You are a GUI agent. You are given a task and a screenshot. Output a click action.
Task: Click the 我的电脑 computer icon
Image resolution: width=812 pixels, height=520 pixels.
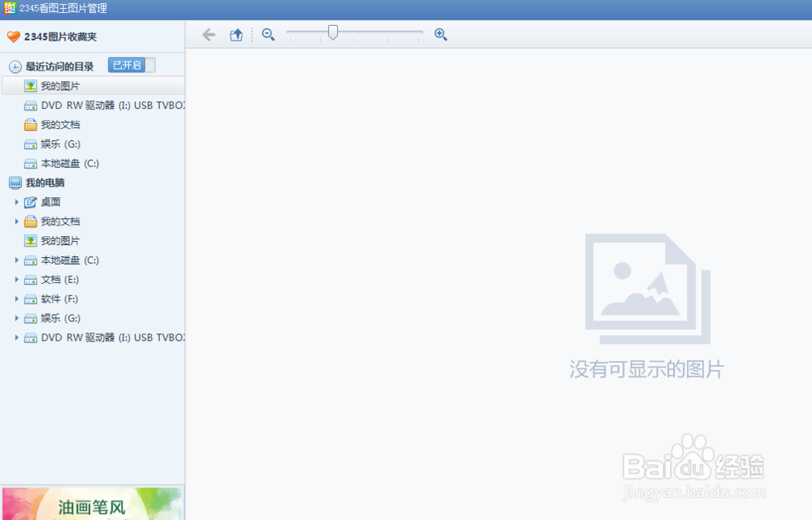15,183
